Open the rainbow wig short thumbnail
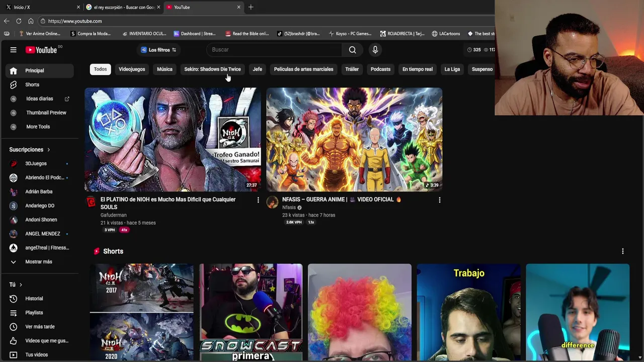The image size is (644, 362). (359, 312)
